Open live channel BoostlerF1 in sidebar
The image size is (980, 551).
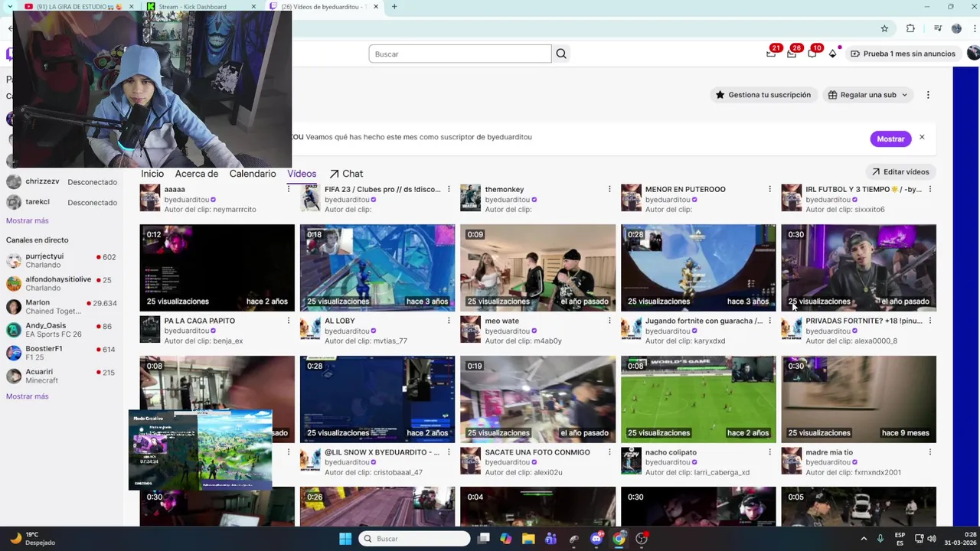(x=61, y=353)
